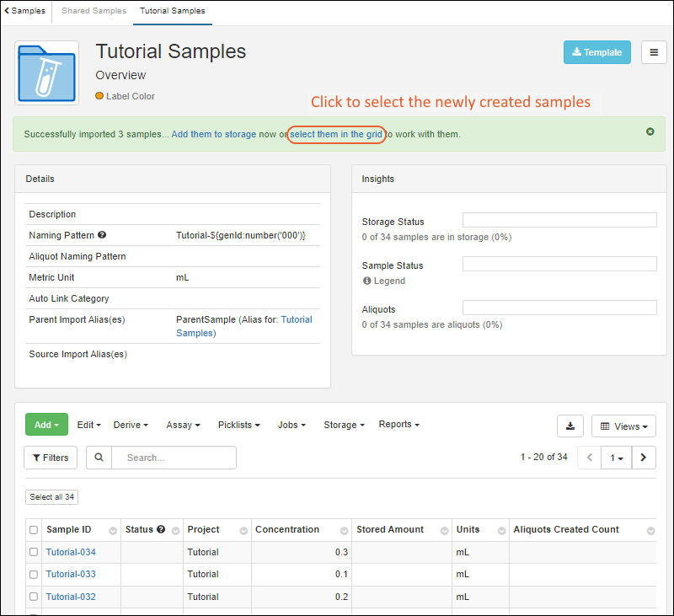This screenshot has width=674, height=616.
Task: Open the Picklists menu
Action: pos(238,426)
